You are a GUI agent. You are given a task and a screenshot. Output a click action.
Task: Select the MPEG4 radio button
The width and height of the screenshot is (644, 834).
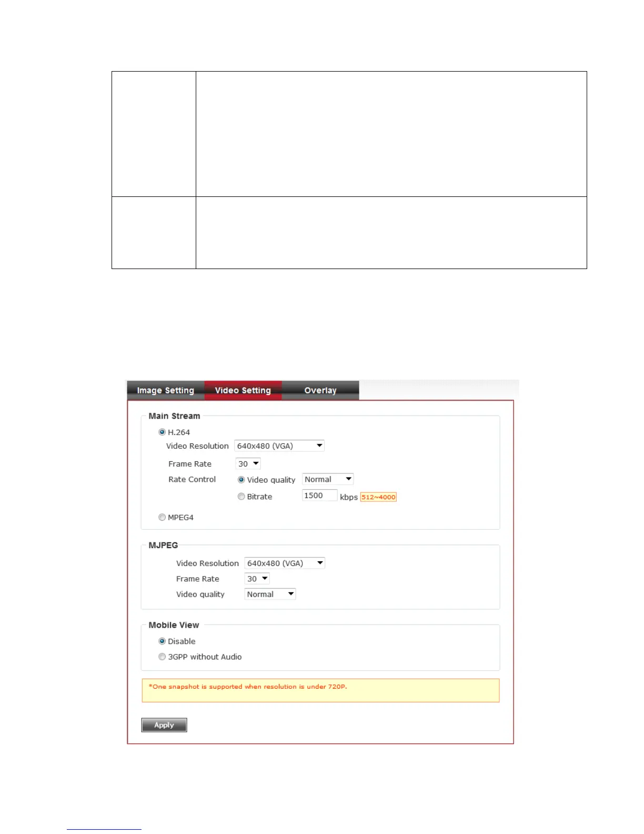(162, 518)
